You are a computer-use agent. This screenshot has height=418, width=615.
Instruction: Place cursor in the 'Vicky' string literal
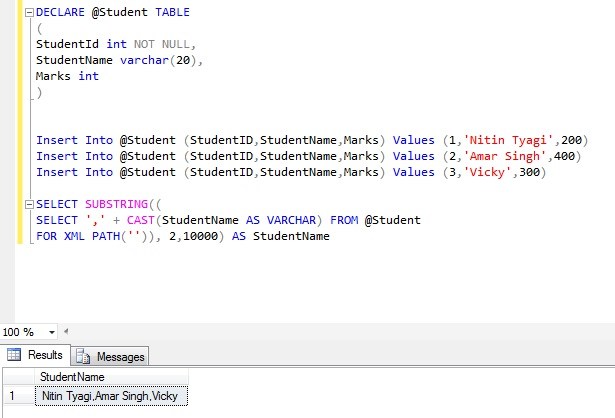[468, 172]
